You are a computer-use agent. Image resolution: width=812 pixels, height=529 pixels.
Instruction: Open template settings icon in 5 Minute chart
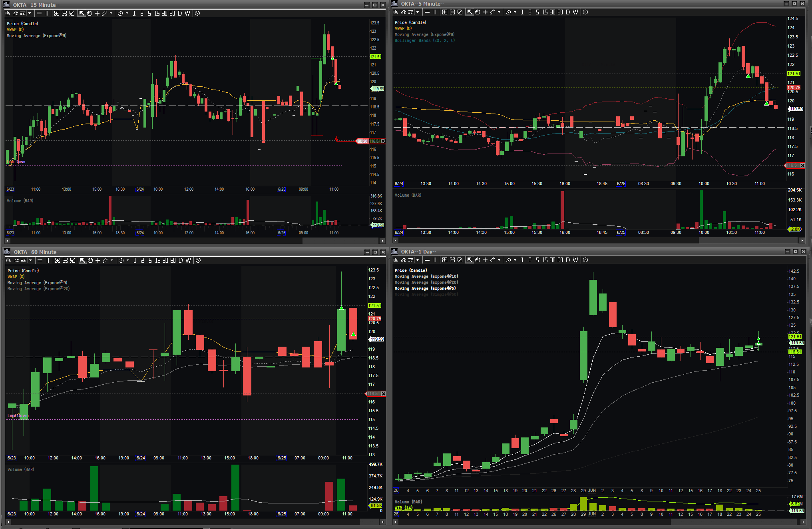click(x=411, y=12)
